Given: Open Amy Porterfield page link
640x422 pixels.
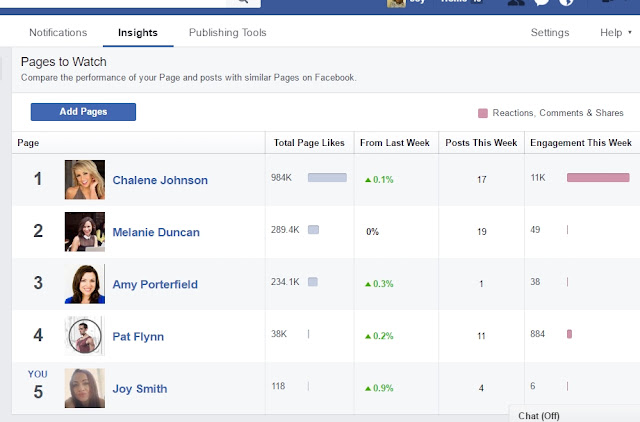Looking at the screenshot, I should 155,284.
